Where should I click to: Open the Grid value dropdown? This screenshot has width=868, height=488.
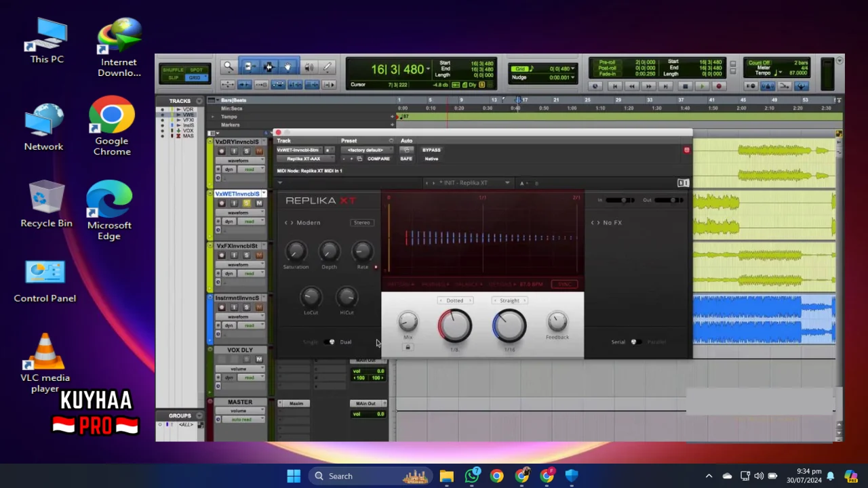click(x=574, y=68)
